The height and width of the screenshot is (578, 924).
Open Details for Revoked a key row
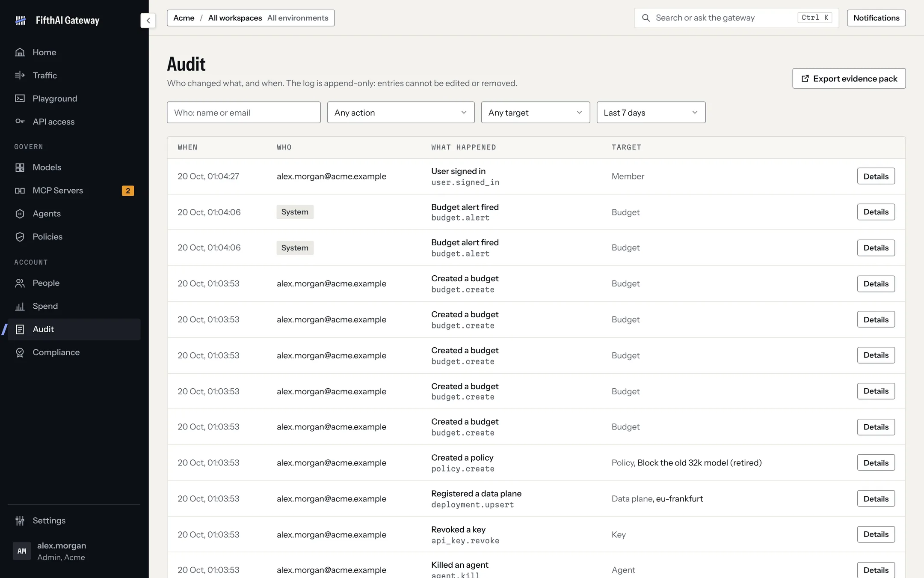point(876,534)
